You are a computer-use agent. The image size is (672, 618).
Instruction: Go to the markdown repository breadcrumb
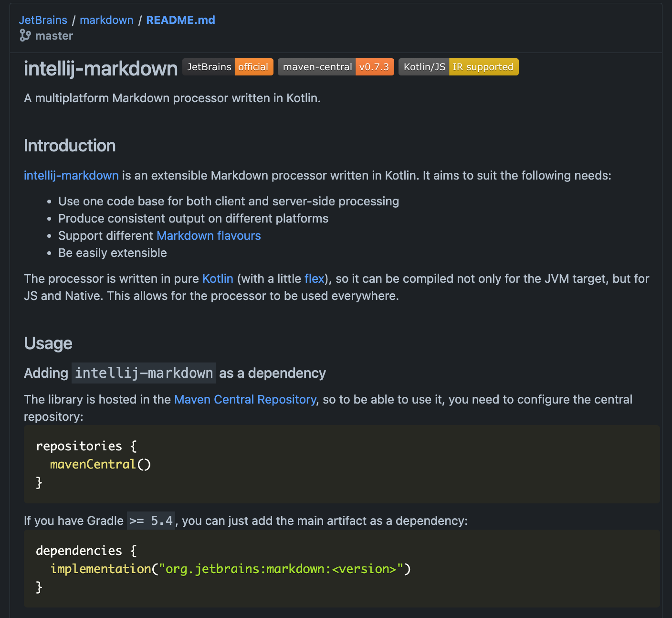point(106,20)
